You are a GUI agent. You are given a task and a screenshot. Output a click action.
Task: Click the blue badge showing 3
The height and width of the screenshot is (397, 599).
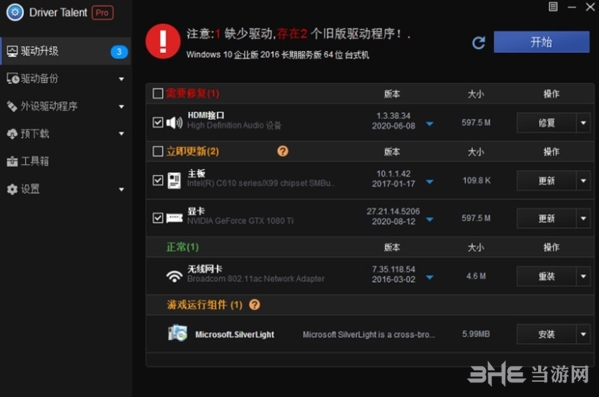(119, 52)
